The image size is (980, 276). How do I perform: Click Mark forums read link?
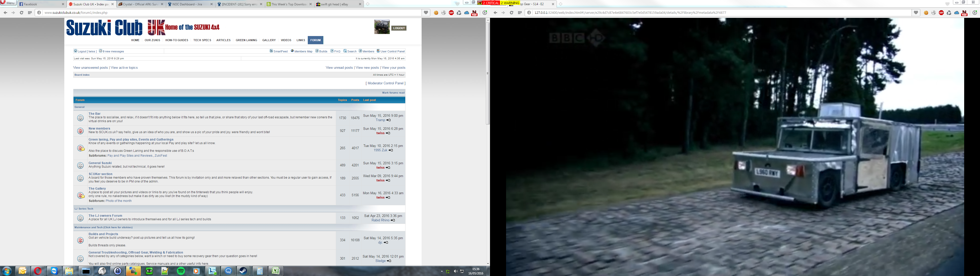tap(393, 93)
